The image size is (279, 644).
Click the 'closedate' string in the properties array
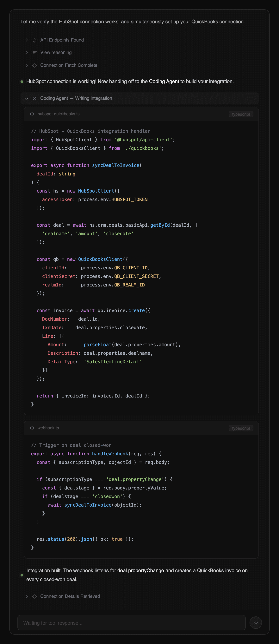118,234
